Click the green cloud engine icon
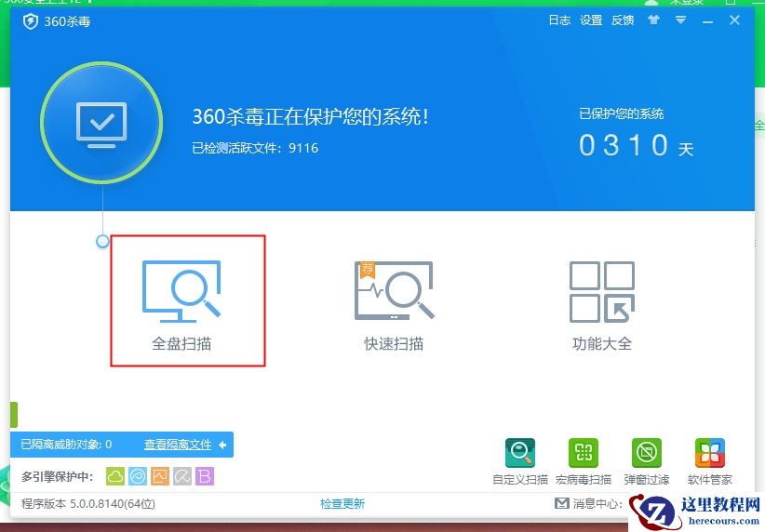 tap(115, 476)
